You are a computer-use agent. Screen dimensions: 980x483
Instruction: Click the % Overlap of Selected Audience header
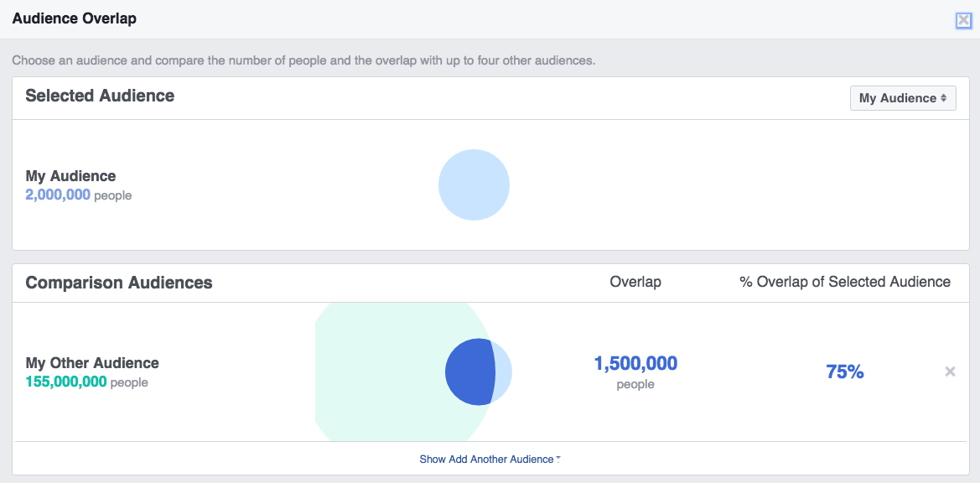tap(846, 282)
